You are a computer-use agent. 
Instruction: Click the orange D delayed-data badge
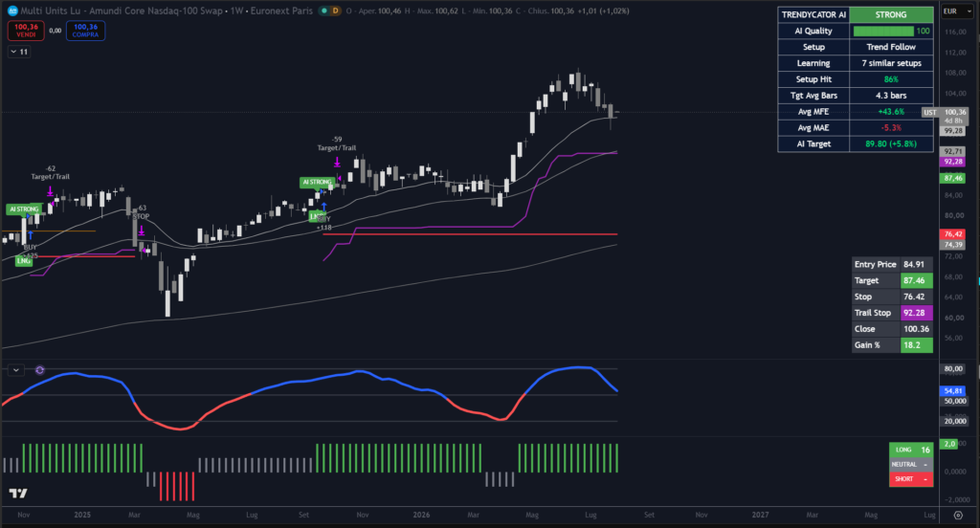click(336, 11)
